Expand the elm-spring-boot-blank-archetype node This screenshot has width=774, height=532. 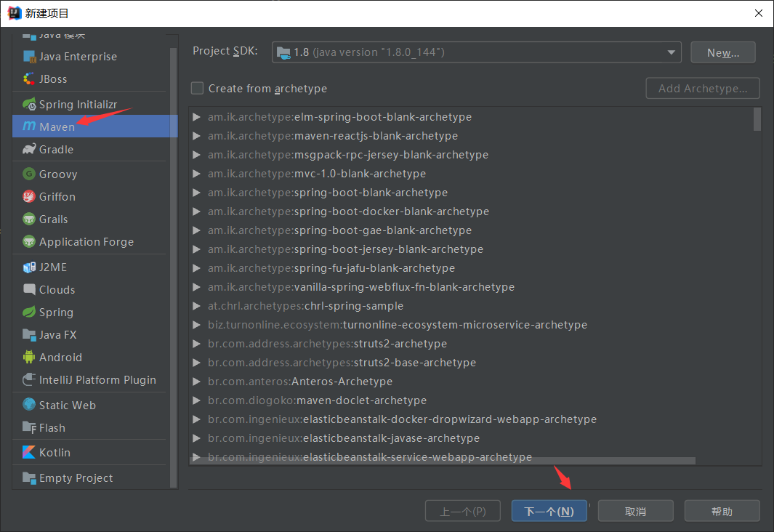197,117
